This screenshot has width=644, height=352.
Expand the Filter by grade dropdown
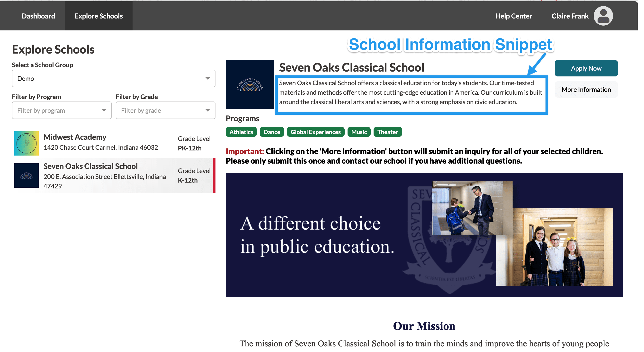click(165, 110)
